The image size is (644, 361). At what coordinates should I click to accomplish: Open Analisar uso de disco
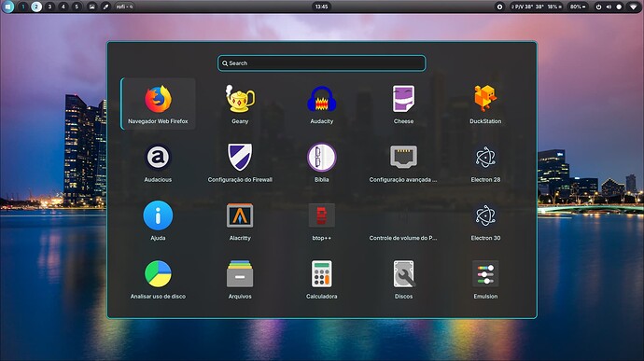pyautogui.click(x=158, y=279)
